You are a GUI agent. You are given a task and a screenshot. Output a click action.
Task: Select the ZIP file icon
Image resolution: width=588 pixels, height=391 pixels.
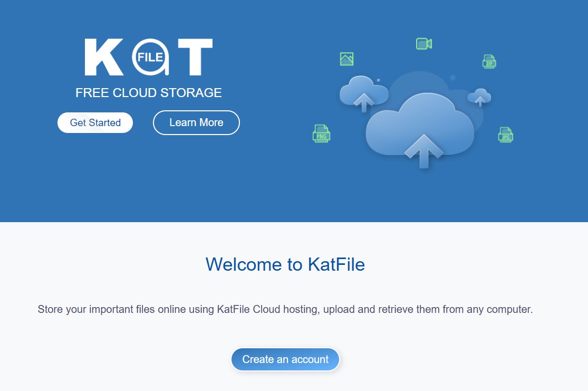(x=489, y=62)
